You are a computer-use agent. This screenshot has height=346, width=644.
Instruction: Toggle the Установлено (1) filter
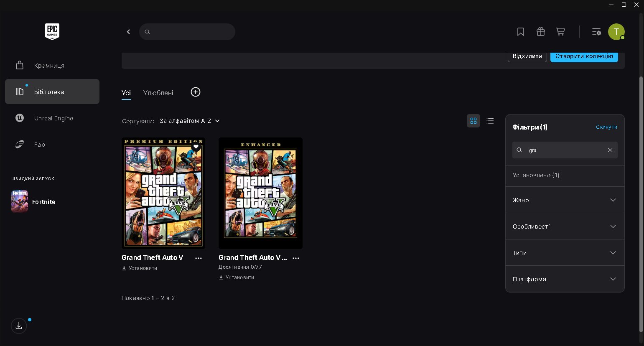pyautogui.click(x=565, y=176)
